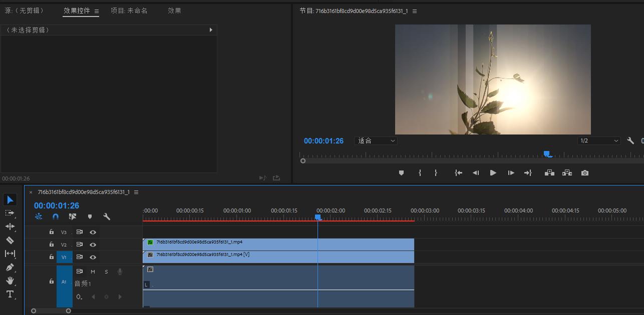644x315 pixels.
Task: Step back one frame
Action: click(x=475, y=173)
